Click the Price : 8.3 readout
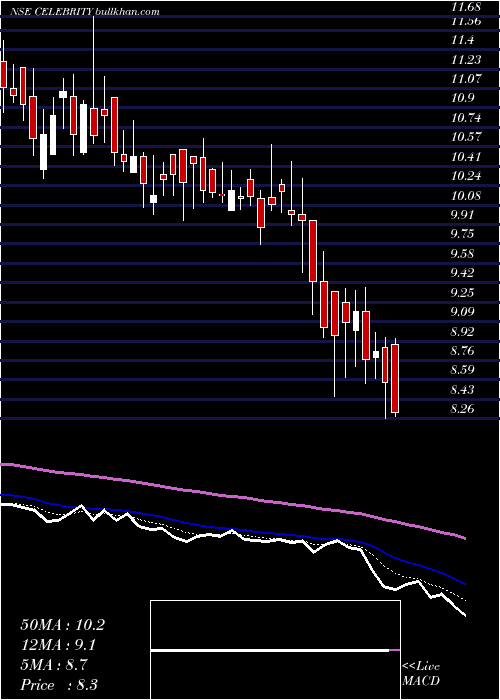 (59, 685)
